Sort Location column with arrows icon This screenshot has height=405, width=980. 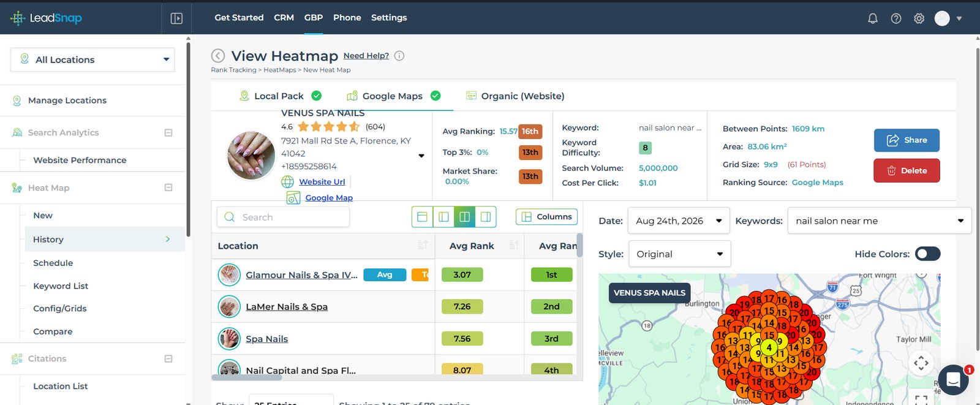[423, 245]
